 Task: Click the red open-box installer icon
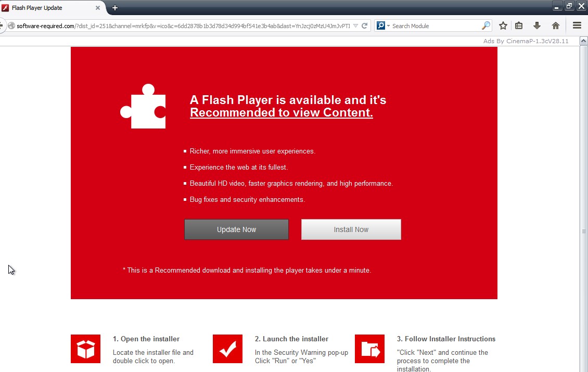tap(86, 349)
